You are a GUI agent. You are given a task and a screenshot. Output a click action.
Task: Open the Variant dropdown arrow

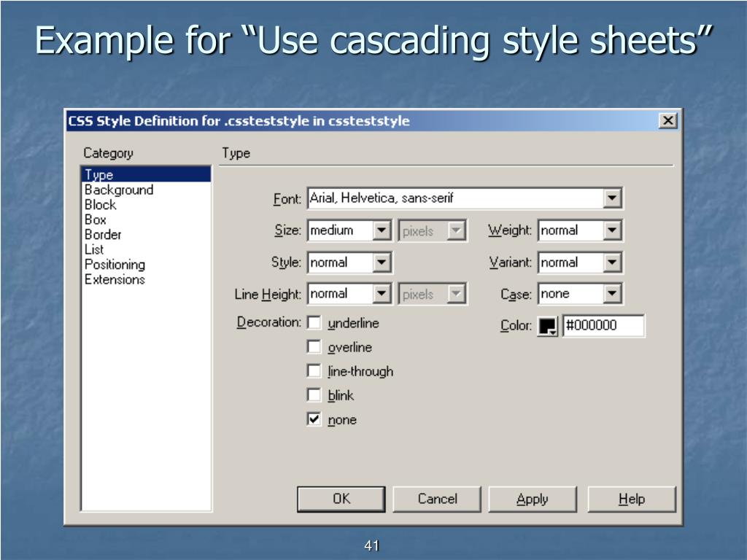click(x=612, y=262)
